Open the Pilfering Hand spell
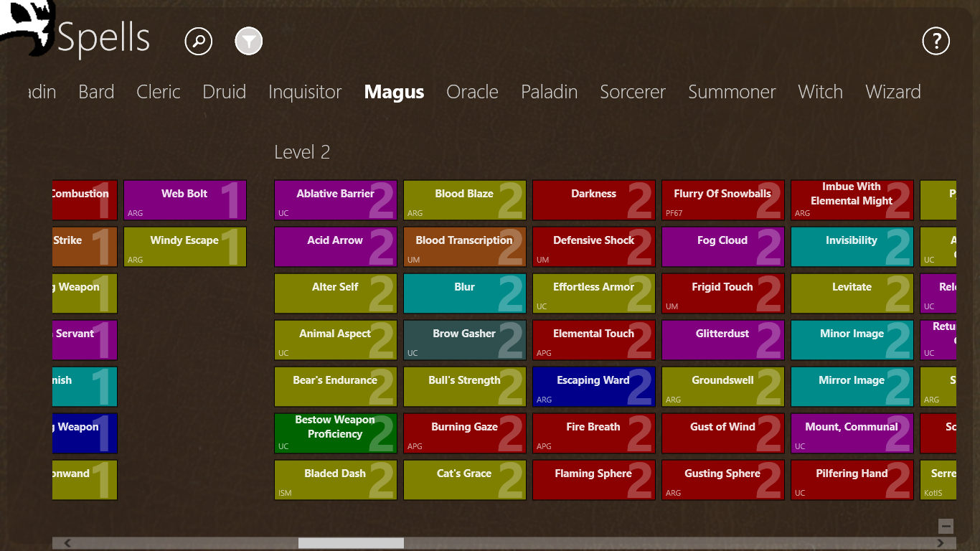Viewport: 980px width, 551px height. [852, 480]
